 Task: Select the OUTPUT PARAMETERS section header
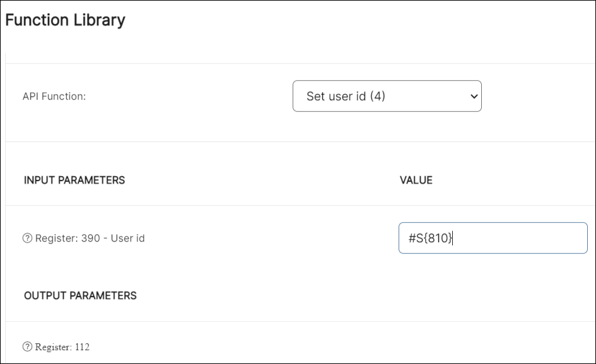pos(80,295)
